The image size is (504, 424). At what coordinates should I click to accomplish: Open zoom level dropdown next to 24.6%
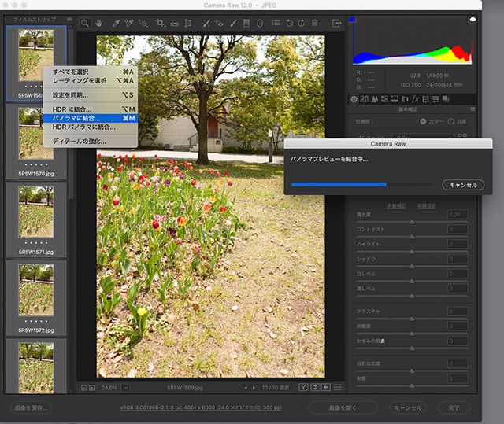(x=126, y=388)
